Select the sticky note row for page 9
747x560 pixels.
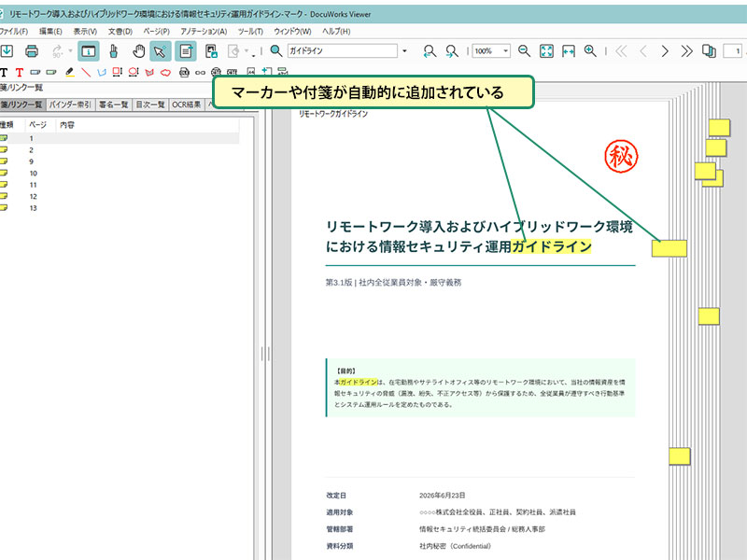coord(120,161)
